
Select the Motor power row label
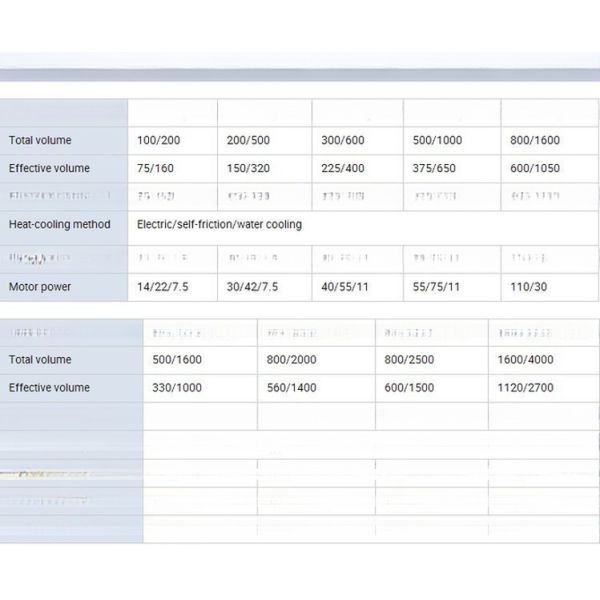(41, 287)
